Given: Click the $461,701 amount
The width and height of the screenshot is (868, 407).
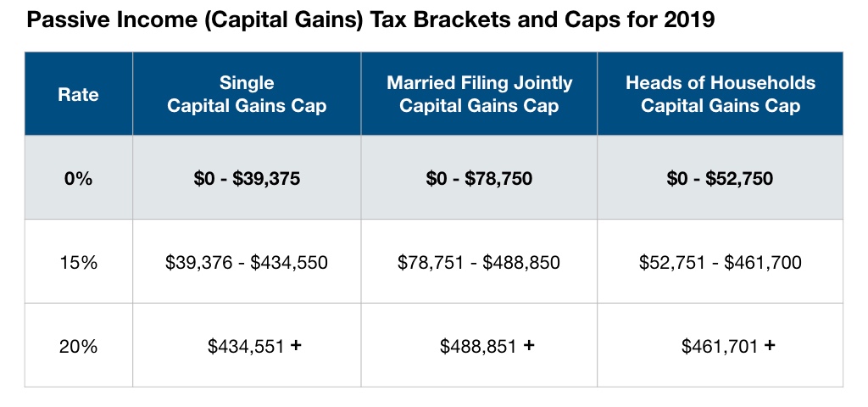Looking at the screenshot, I should [720, 346].
